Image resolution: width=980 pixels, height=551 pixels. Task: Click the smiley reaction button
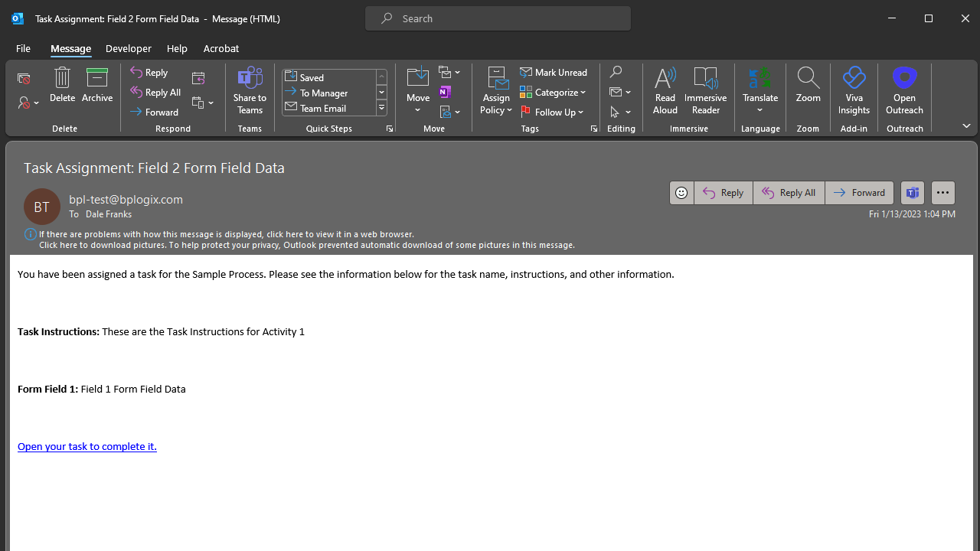(681, 193)
